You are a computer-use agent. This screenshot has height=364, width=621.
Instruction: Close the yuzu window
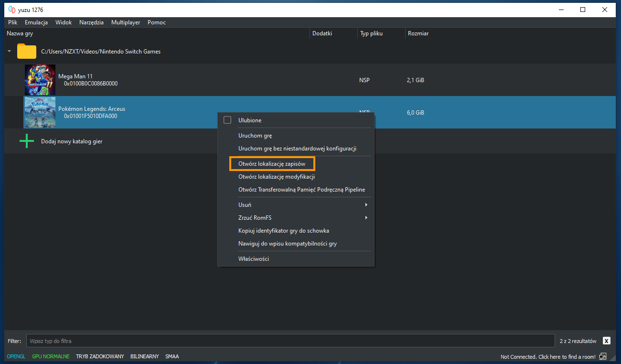tap(605, 10)
